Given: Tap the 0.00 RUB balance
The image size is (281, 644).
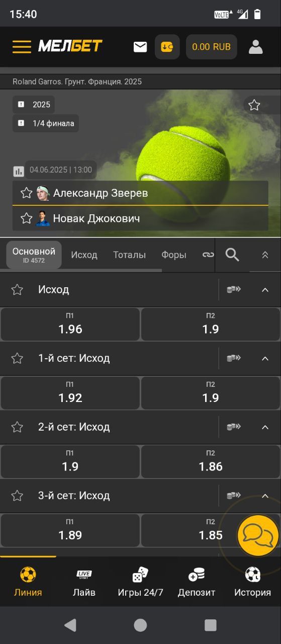Looking at the screenshot, I should pos(212,47).
